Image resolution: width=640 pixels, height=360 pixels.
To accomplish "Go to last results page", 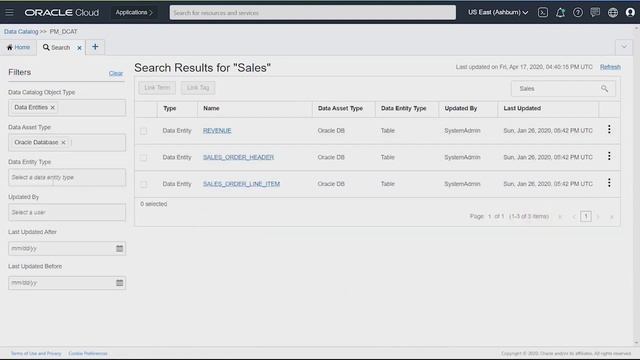I will coord(611,217).
